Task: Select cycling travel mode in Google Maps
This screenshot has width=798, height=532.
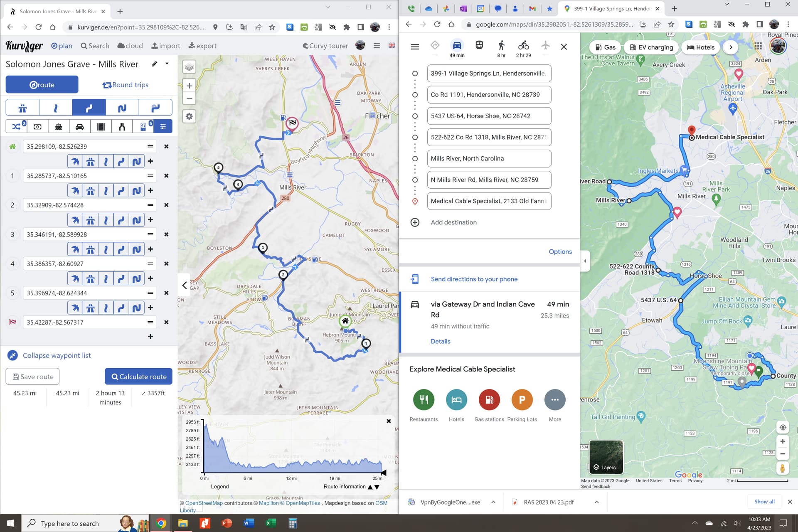Action: pyautogui.click(x=523, y=49)
